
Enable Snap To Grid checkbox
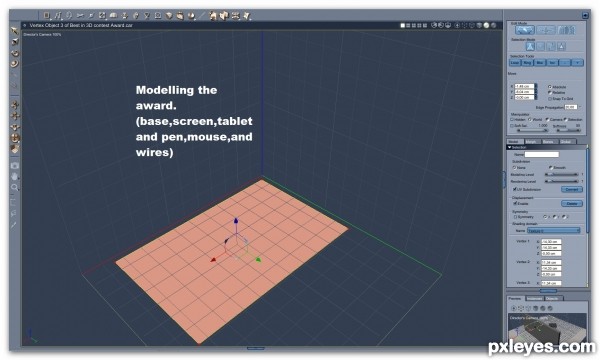coord(550,99)
